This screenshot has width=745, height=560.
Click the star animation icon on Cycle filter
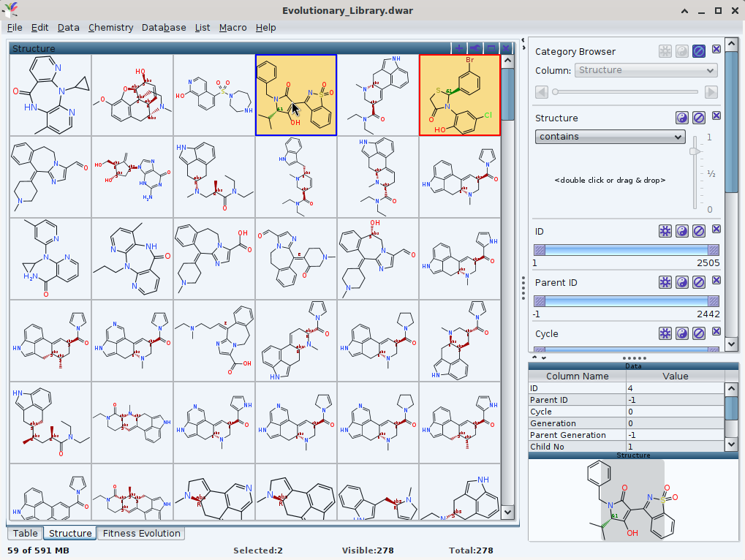pyautogui.click(x=665, y=333)
